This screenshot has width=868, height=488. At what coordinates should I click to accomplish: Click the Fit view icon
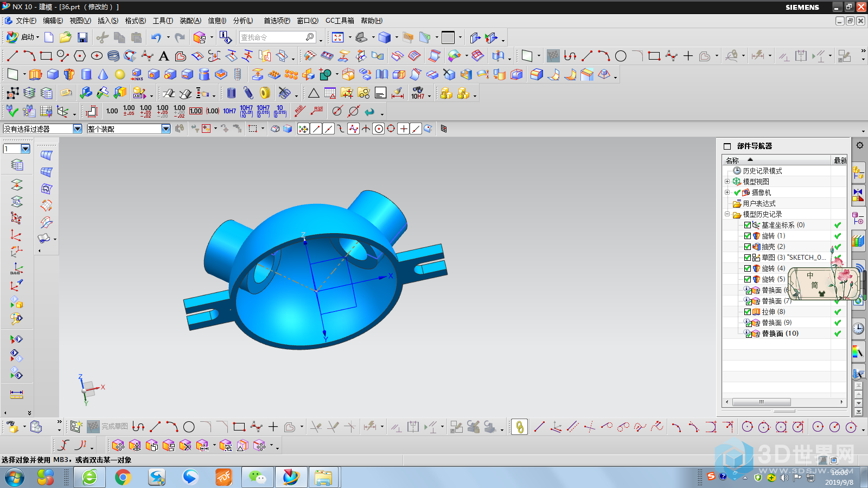(338, 37)
